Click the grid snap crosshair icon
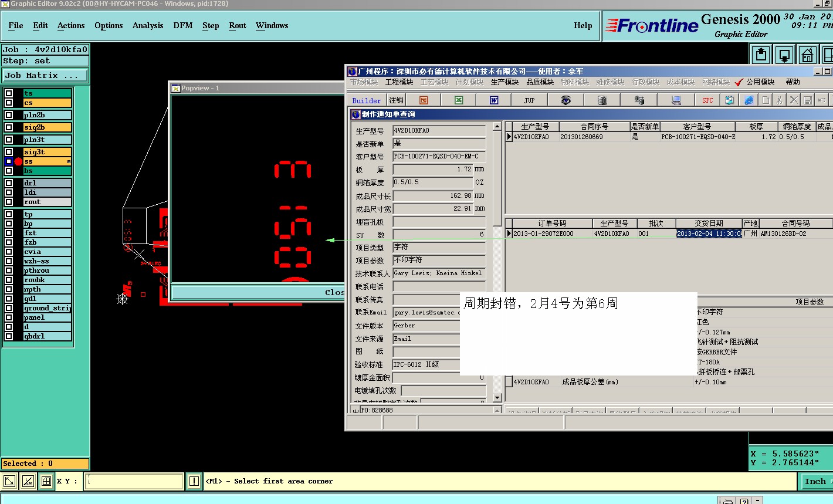Image resolution: width=833 pixels, height=504 pixels. pyautogui.click(x=46, y=481)
